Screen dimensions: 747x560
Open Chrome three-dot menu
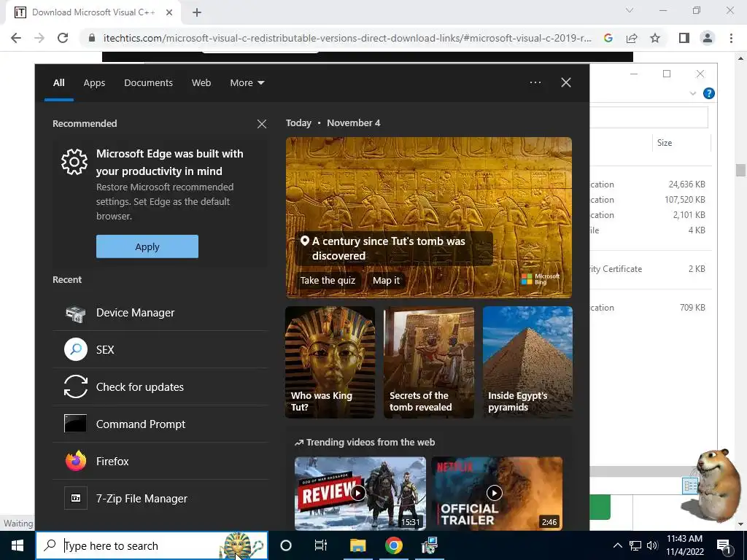(731, 38)
